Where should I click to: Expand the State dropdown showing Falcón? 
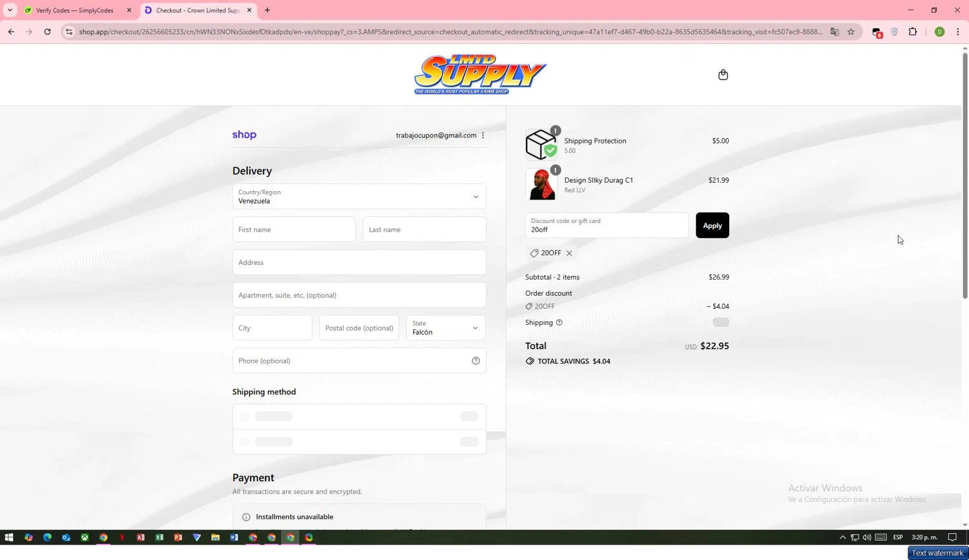(446, 328)
